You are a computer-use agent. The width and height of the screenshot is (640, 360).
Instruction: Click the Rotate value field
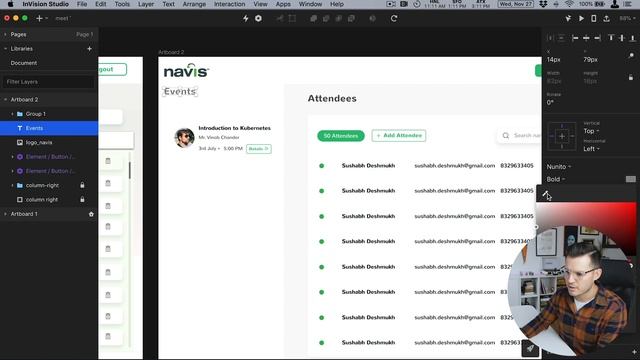click(550, 102)
